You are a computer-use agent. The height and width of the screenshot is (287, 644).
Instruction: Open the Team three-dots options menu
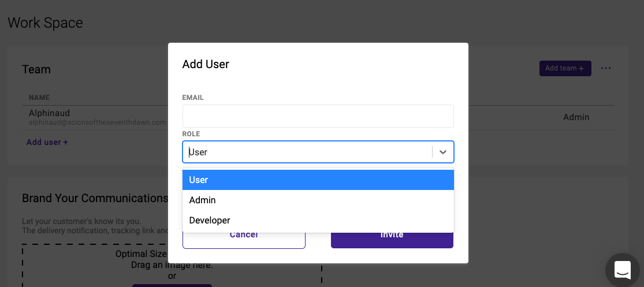[x=606, y=68]
